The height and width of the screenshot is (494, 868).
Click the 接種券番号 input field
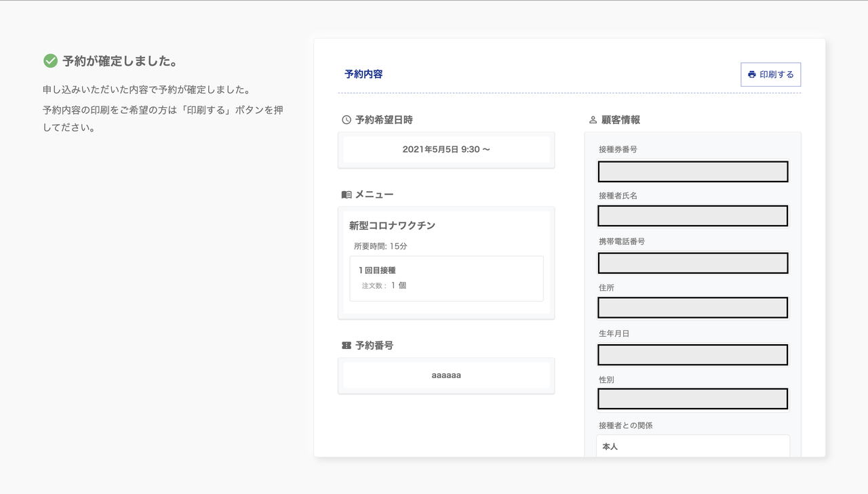692,171
